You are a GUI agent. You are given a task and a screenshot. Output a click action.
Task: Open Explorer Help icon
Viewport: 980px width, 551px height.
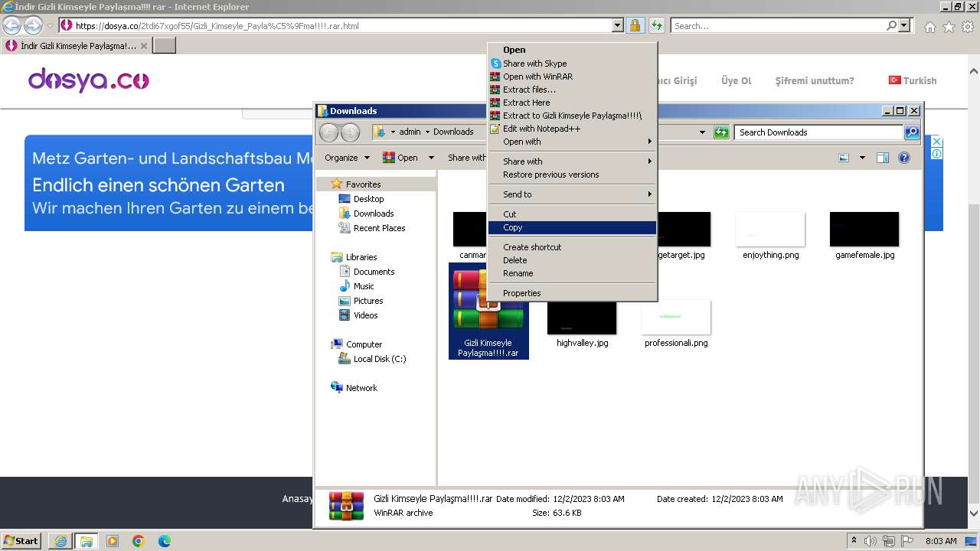pyautogui.click(x=904, y=158)
